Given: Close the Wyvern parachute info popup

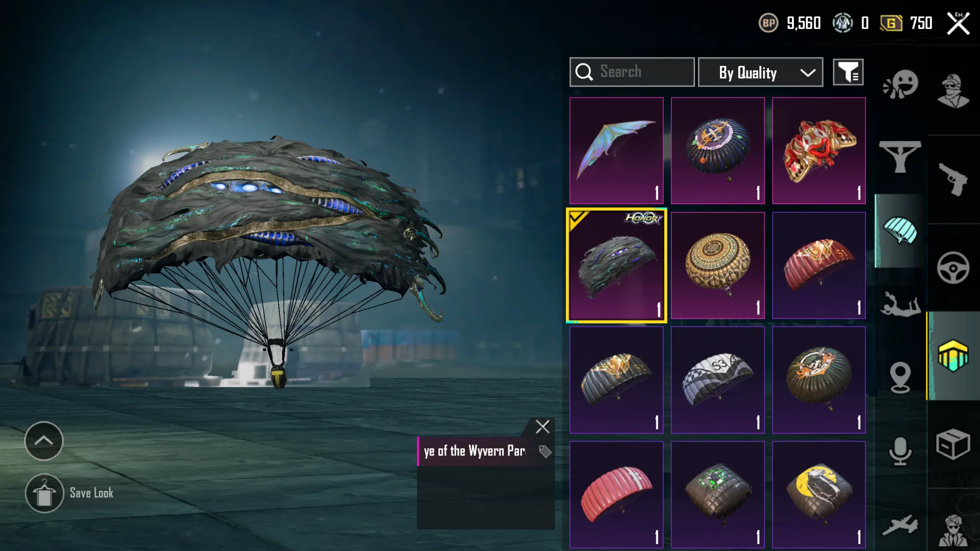Looking at the screenshot, I should point(542,427).
